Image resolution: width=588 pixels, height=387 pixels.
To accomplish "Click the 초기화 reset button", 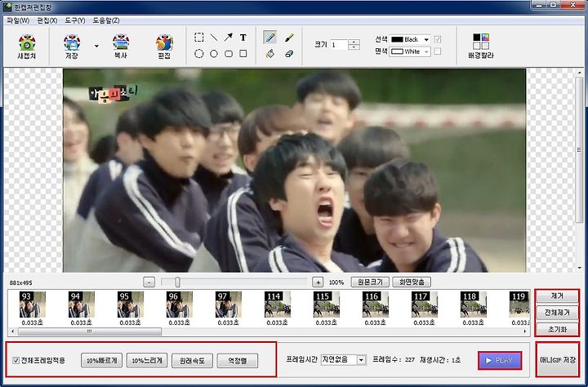I will 557,329.
